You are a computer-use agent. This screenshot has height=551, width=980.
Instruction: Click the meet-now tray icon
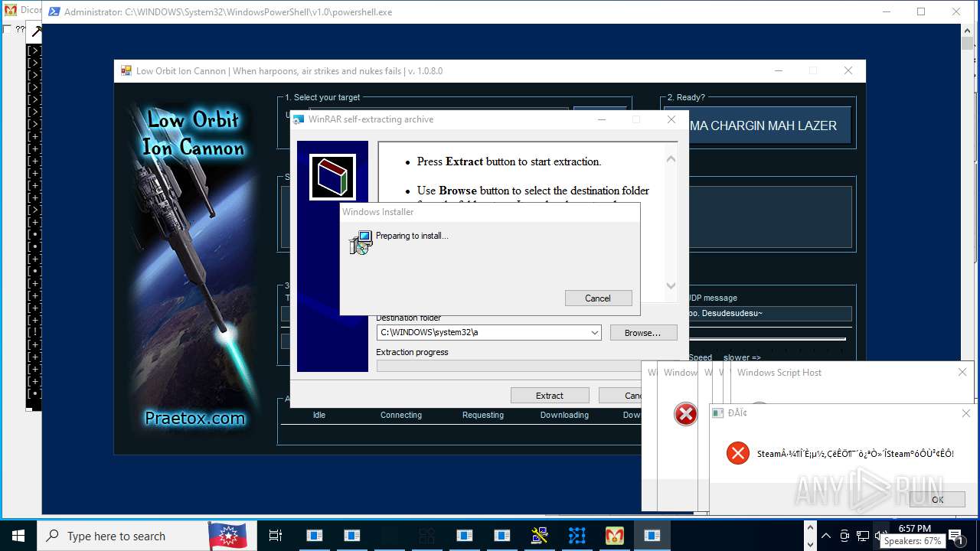(844, 536)
